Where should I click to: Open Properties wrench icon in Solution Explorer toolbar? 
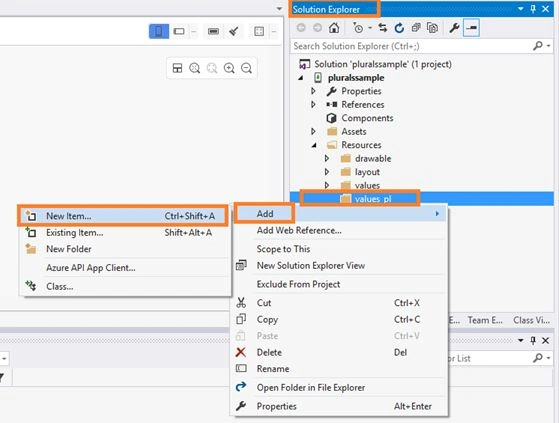click(454, 28)
